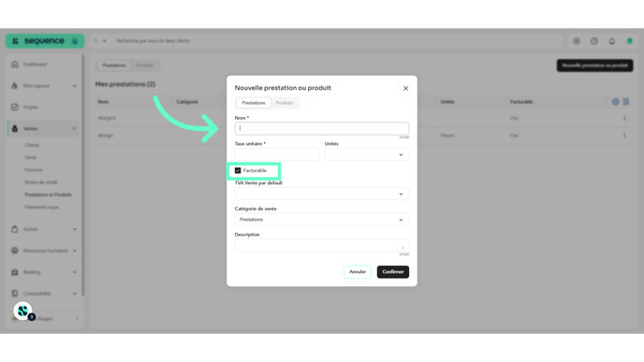Click the Banking building icon
Viewport: 644px width, 362px height.
click(15, 272)
